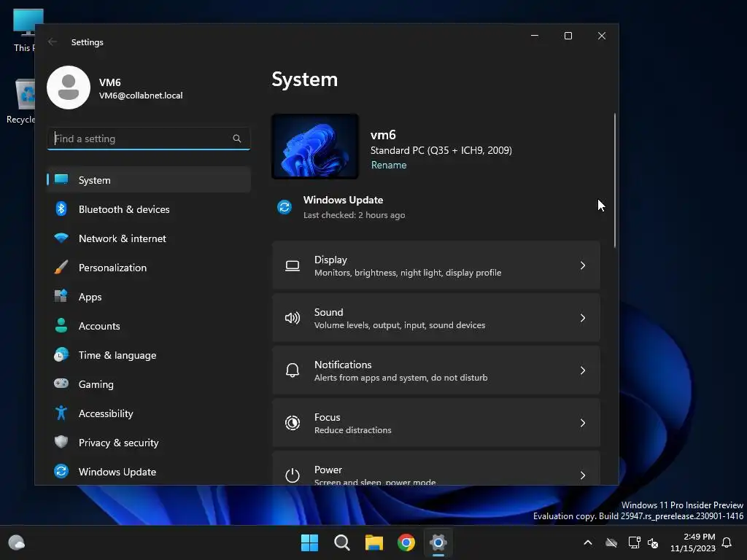Expand Power with its chevron arrow
The image size is (747, 560).
(583, 475)
